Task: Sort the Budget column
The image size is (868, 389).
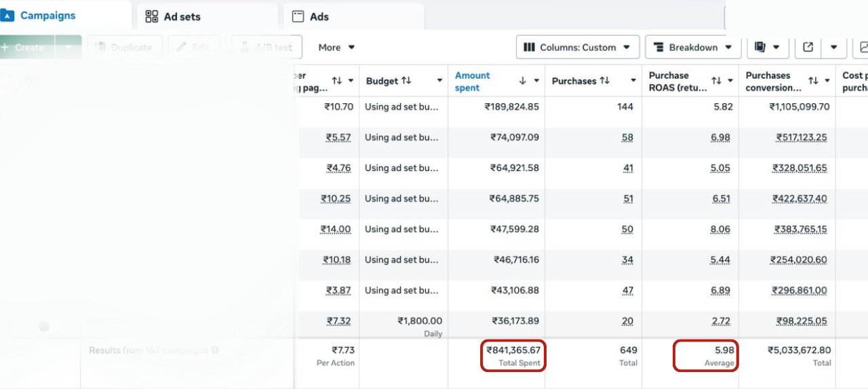Action: (406, 81)
